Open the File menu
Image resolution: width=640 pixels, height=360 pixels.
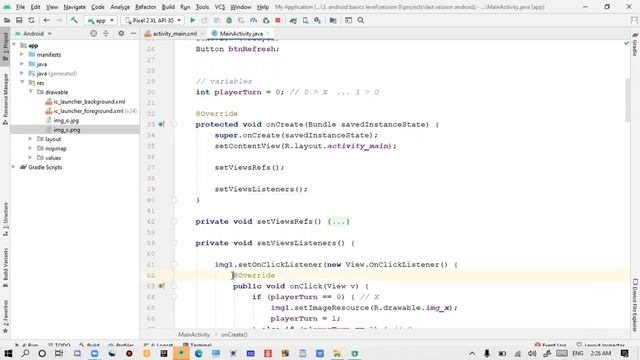[20, 7]
